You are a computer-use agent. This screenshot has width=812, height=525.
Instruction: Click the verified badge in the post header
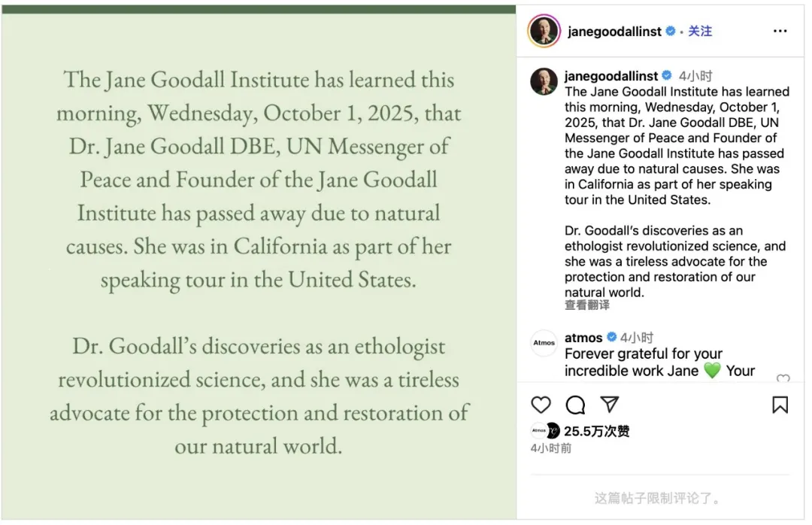tap(671, 32)
